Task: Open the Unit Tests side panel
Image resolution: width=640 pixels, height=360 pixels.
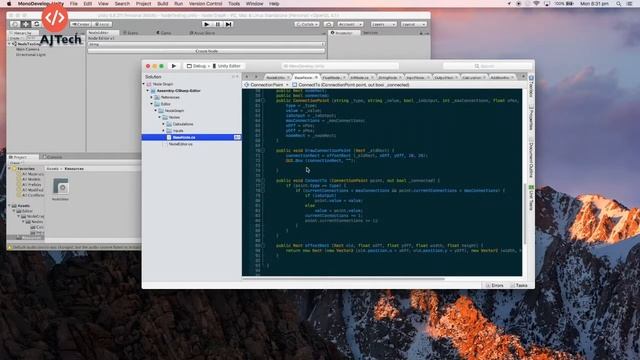Action: click(x=531, y=198)
